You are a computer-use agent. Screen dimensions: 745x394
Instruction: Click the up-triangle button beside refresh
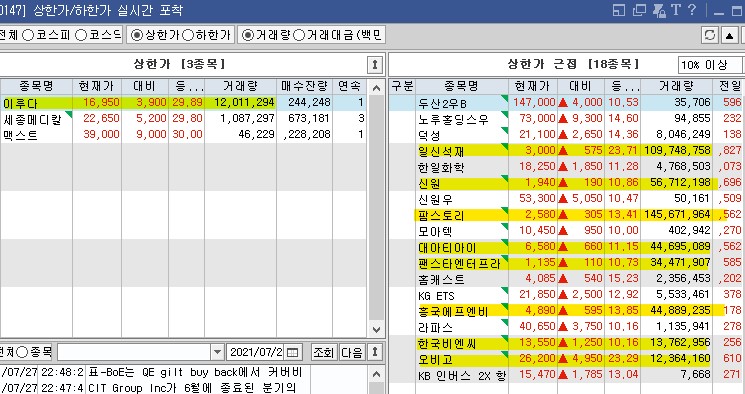pos(730,35)
